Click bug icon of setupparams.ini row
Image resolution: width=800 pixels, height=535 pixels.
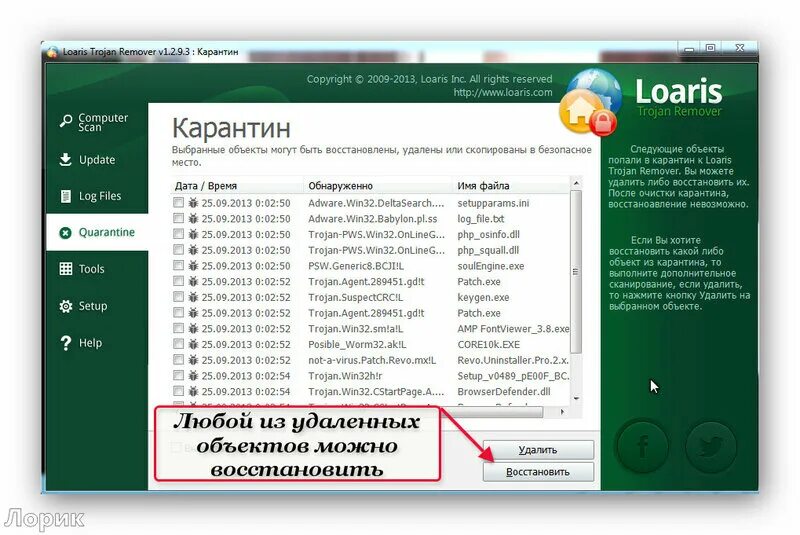pyautogui.click(x=193, y=203)
